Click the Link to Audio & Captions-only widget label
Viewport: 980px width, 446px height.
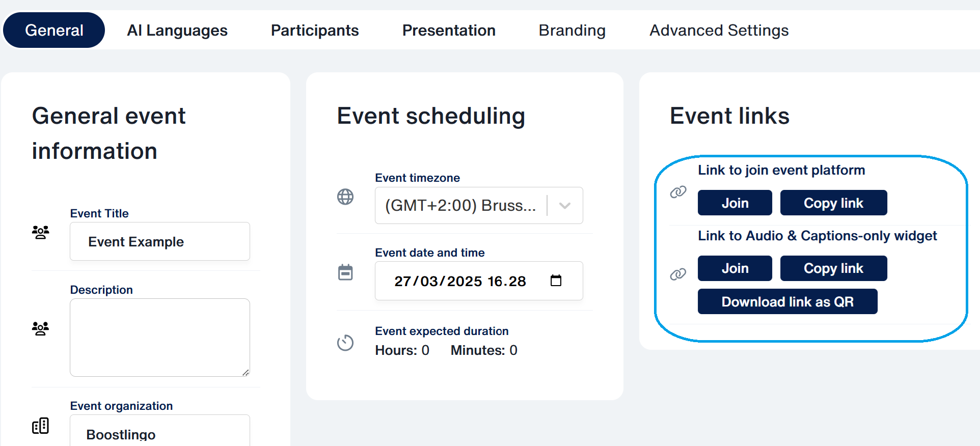click(x=818, y=236)
